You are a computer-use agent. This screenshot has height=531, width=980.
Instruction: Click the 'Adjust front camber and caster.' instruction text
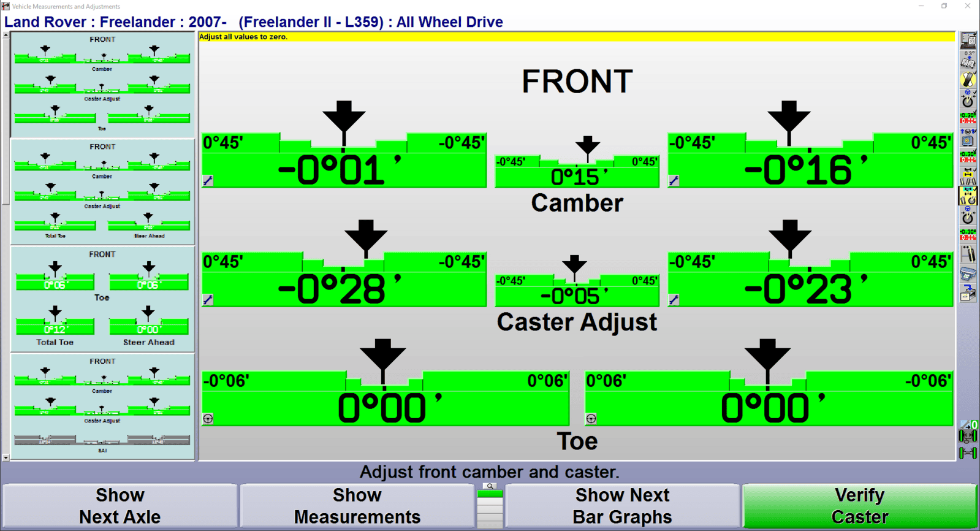pyautogui.click(x=490, y=472)
